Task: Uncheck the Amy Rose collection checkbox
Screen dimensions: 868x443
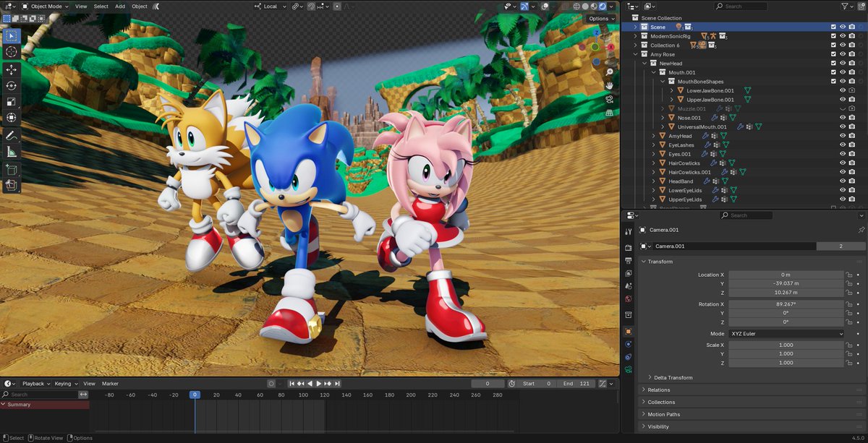Action: [833, 54]
